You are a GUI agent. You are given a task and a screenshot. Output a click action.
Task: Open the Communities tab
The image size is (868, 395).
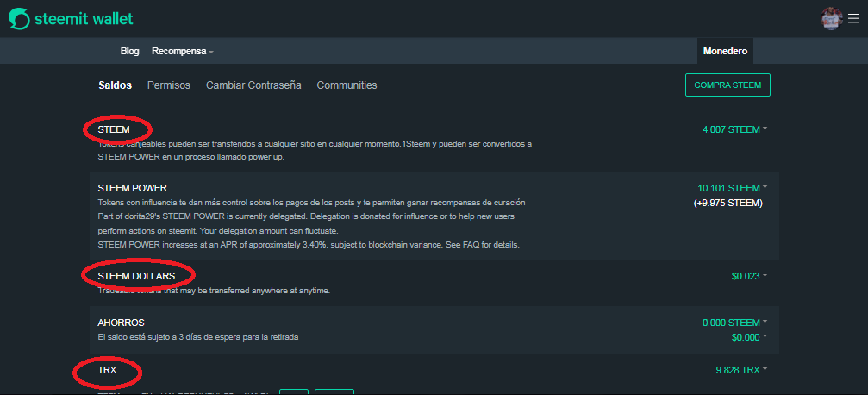pyautogui.click(x=347, y=85)
